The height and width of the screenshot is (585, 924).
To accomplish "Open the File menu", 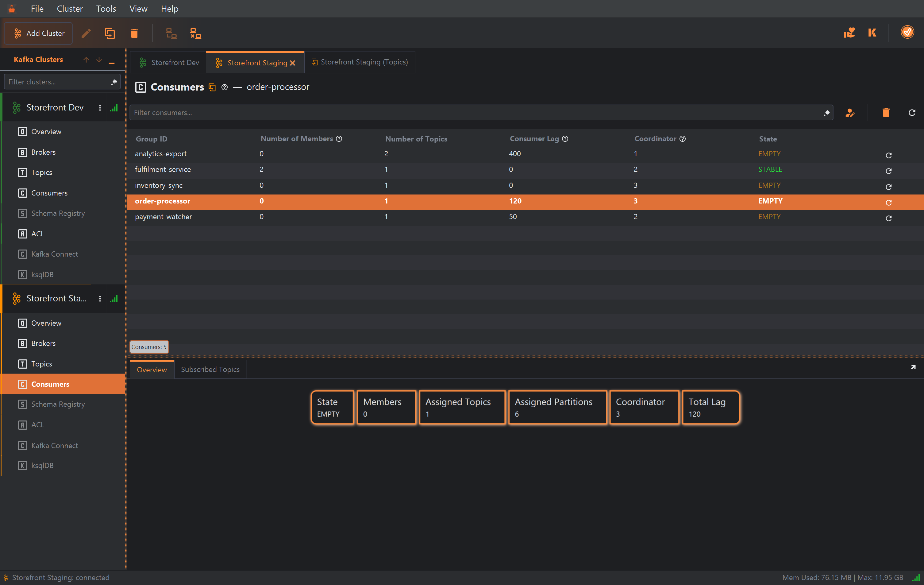I will 37,9.
